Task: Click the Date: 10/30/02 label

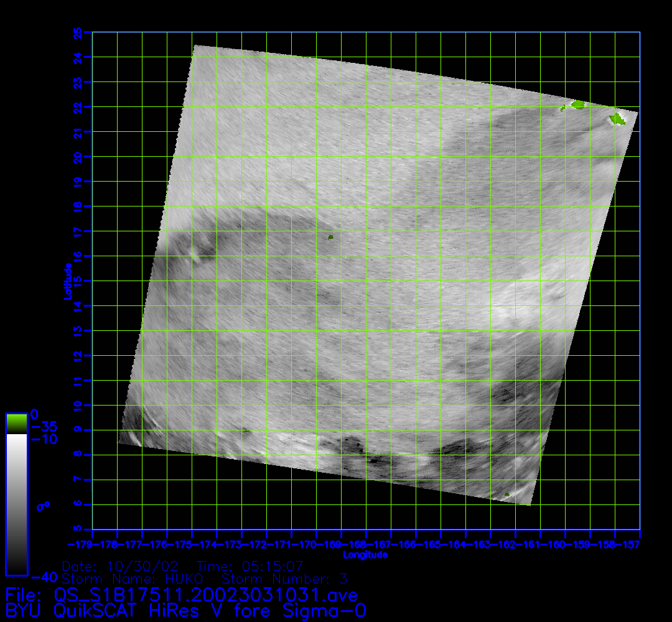Action: tap(121, 567)
